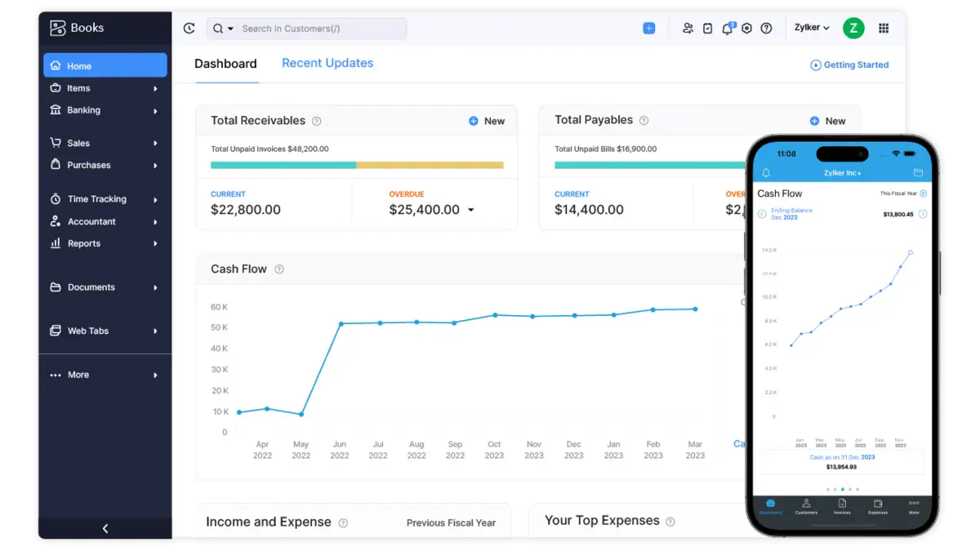Tap the More tab on the phone
Viewport: 980px width, 551px height.
(914, 506)
